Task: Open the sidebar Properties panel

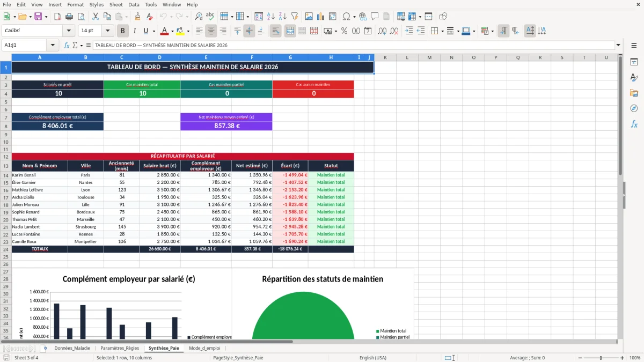Action: 634,63
